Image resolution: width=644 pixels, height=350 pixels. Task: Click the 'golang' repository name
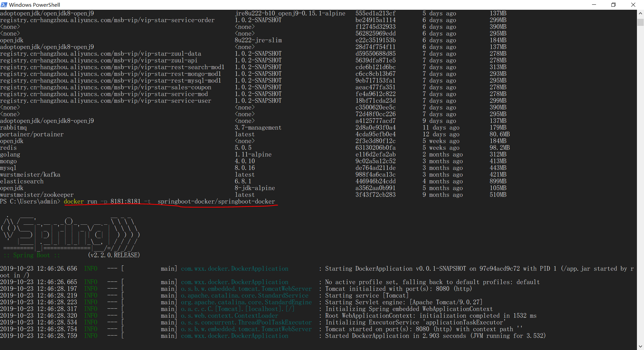(x=10, y=155)
